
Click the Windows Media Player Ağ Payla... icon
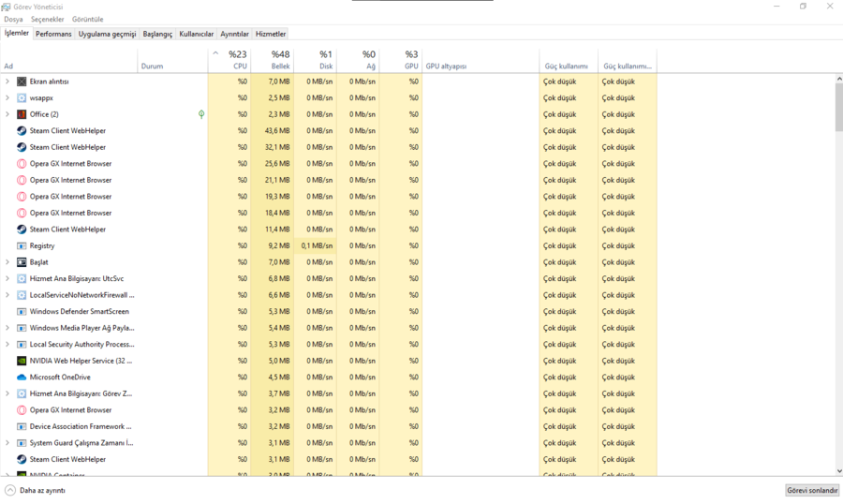pyautogui.click(x=22, y=328)
